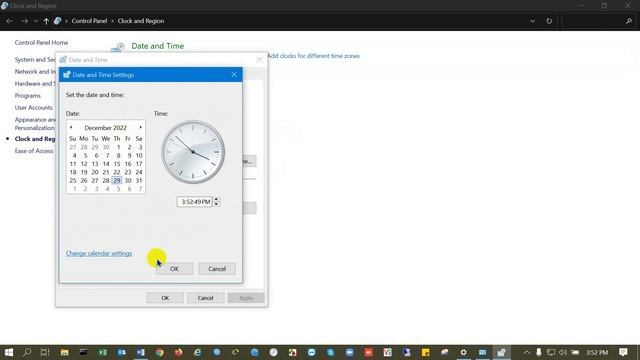Show hidden system tray icons
Screen dimensions: 640x360
(527, 352)
